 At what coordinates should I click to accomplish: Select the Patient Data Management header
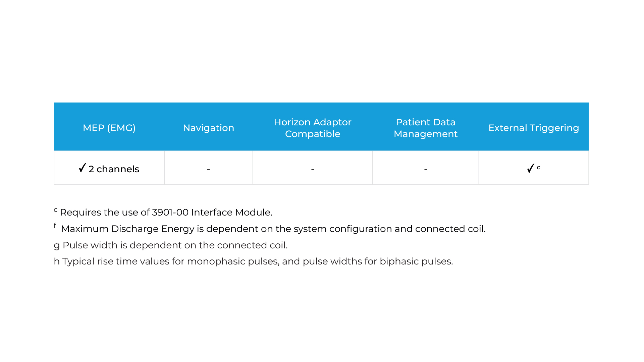click(425, 128)
